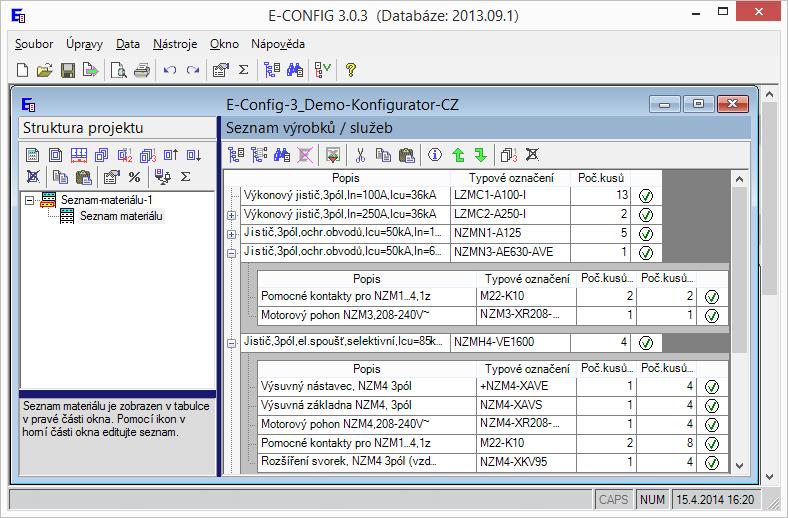
Task: Click the red dimension grid icon in Struktura projektu
Action: point(79,155)
